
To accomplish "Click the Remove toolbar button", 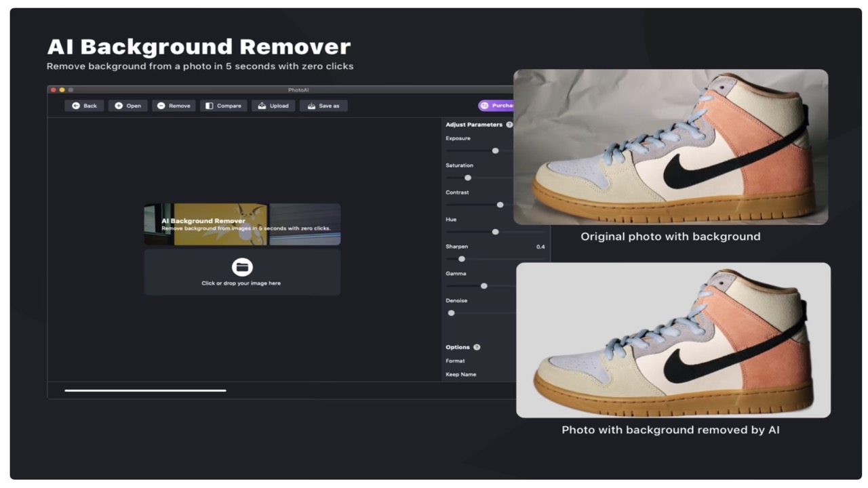I will click(174, 106).
